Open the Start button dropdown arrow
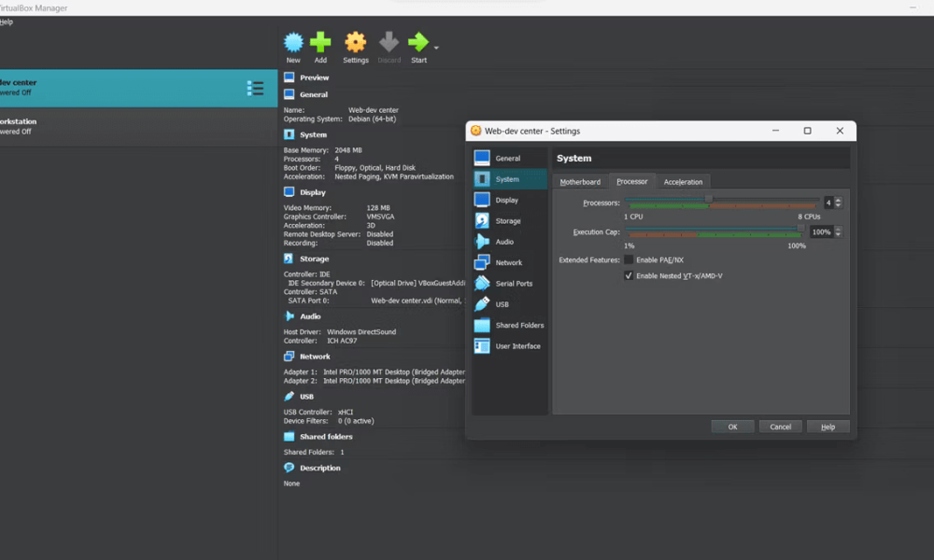Viewport: 934px width, 560px height. pos(436,48)
